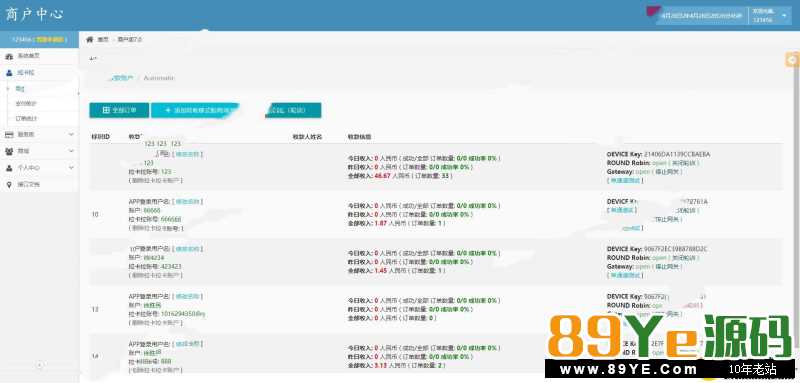
Task: Click the plus icon on the add account button
Action: pyautogui.click(x=168, y=110)
